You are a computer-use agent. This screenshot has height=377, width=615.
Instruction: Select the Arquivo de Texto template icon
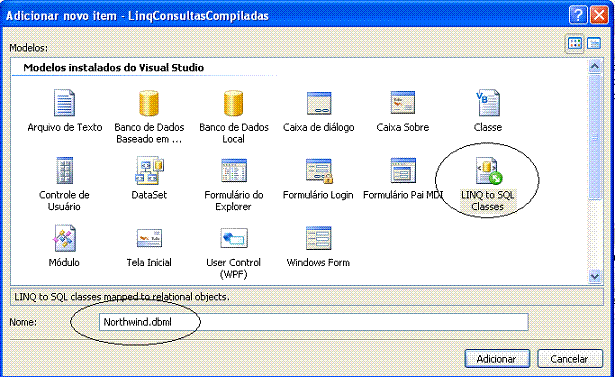point(64,103)
